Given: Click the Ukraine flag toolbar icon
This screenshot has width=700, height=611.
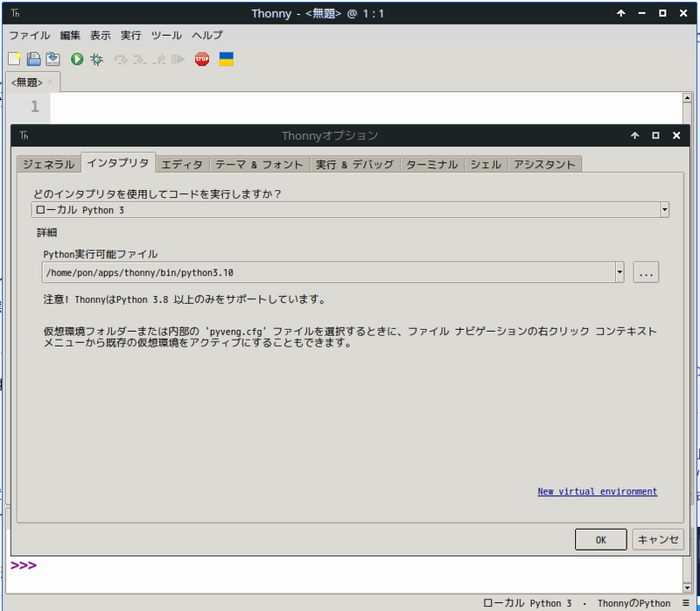Looking at the screenshot, I should click(x=227, y=59).
